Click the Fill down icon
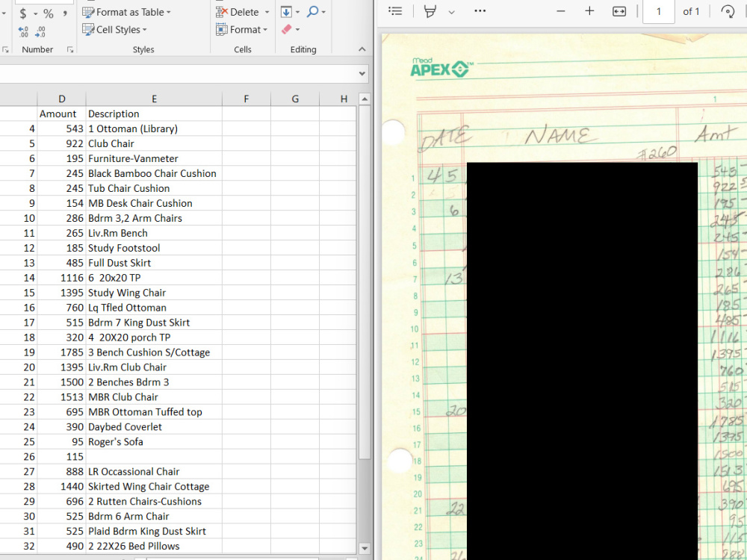747x560 pixels. click(286, 11)
